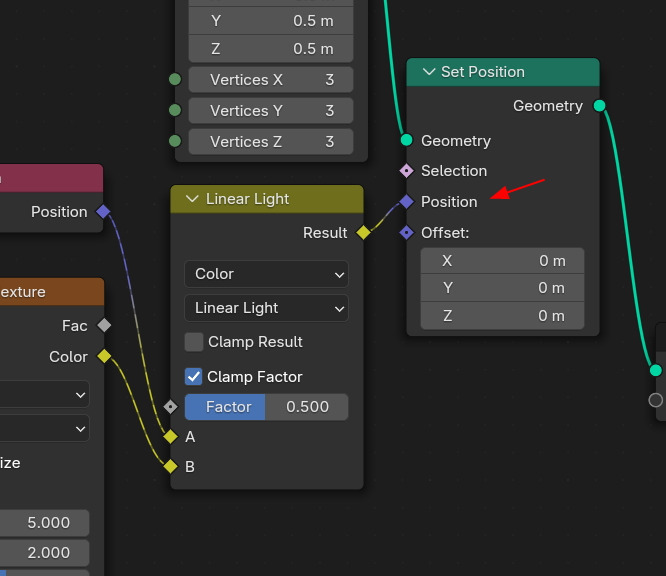Click the texture Fac output socket
Image resolution: width=666 pixels, height=576 pixels.
pyautogui.click(x=104, y=325)
